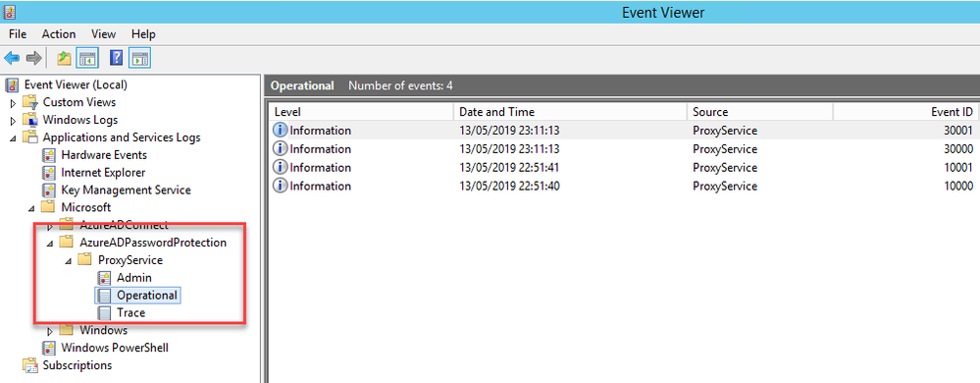The height and width of the screenshot is (383, 980).
Task: Click the Event Viewer app icon in title bar
Action: click(x=9, y=12)
